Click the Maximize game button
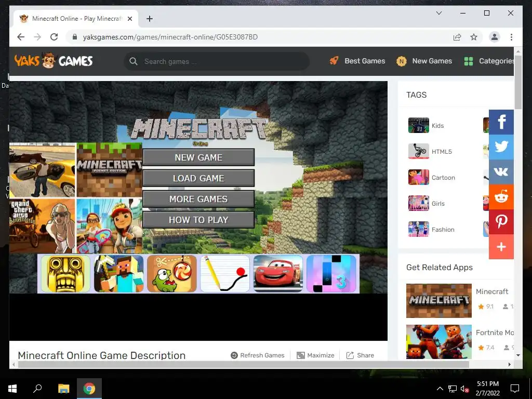 pyautogui.click(x=315, y=355)
